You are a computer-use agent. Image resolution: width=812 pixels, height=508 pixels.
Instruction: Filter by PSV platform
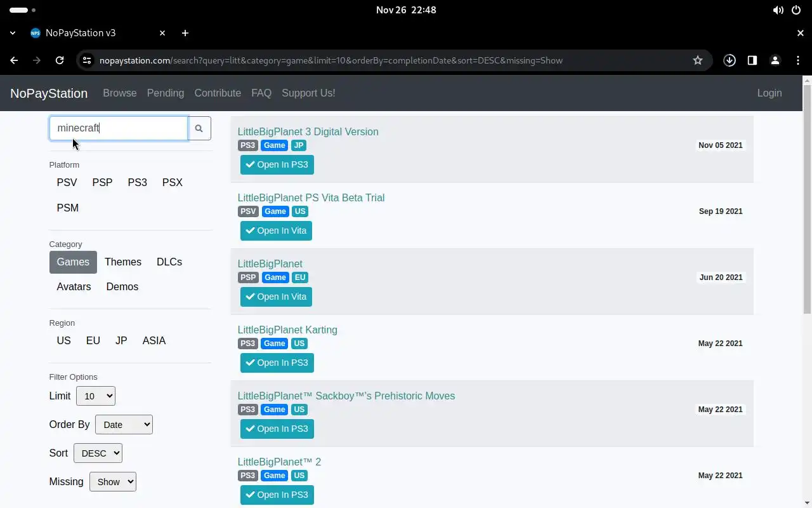point(67,183)
